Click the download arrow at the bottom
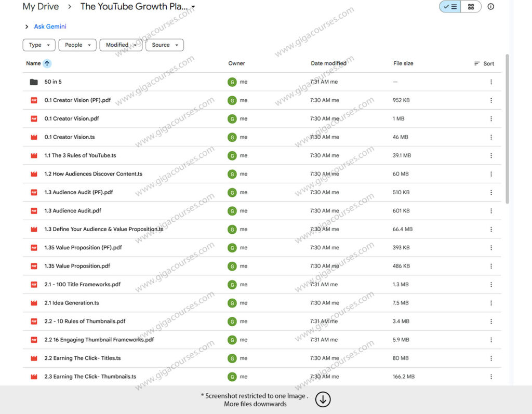532x414 pixels. coord(323,399)
